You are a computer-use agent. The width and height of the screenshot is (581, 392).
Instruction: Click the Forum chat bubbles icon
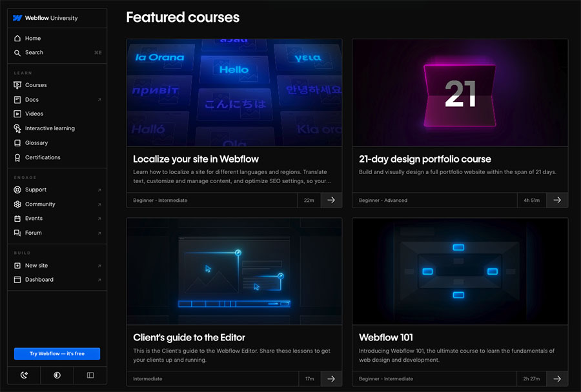pos(17,233)
